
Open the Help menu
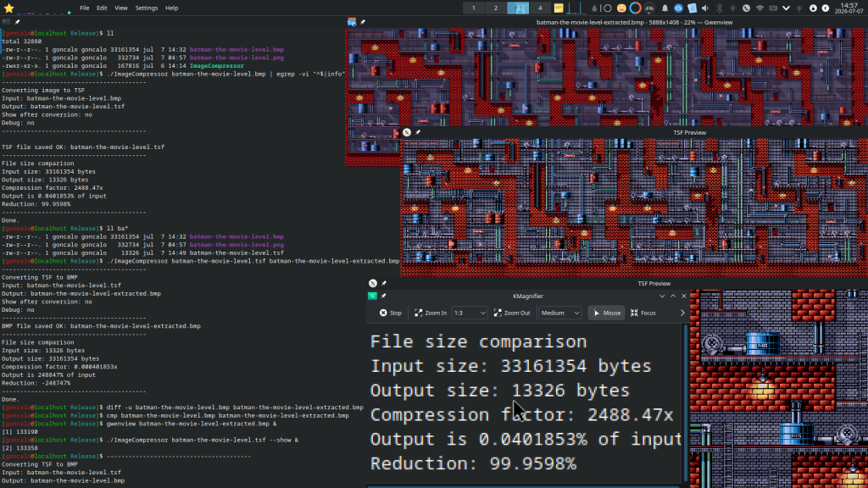click(x=171, y=8)
